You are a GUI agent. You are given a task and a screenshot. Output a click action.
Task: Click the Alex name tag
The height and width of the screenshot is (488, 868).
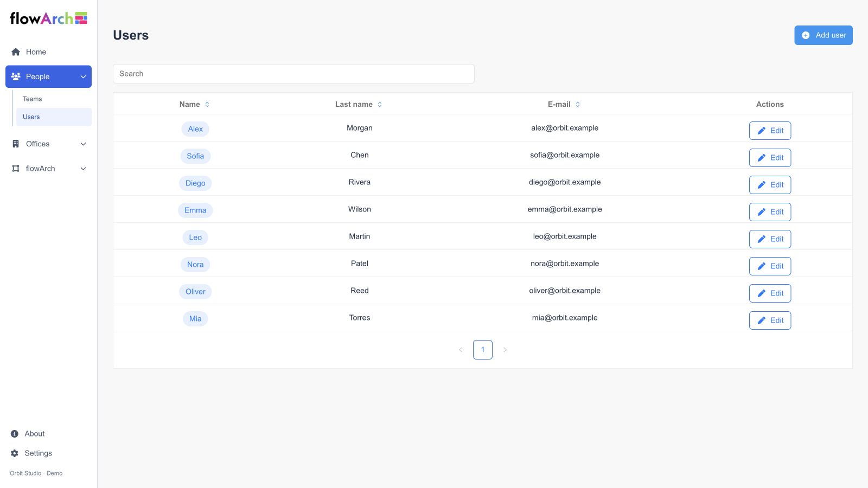[195, 129]
